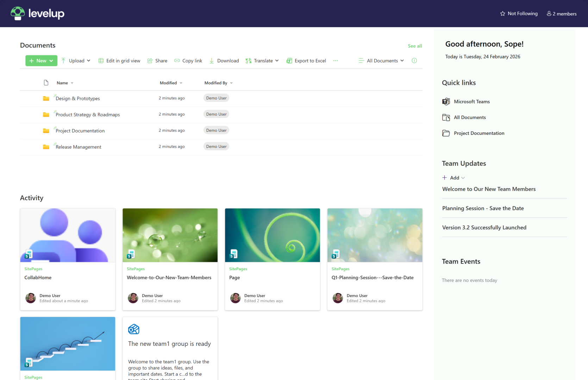Open the See all documents link
588x380 pixels.
tap(415, 46)
